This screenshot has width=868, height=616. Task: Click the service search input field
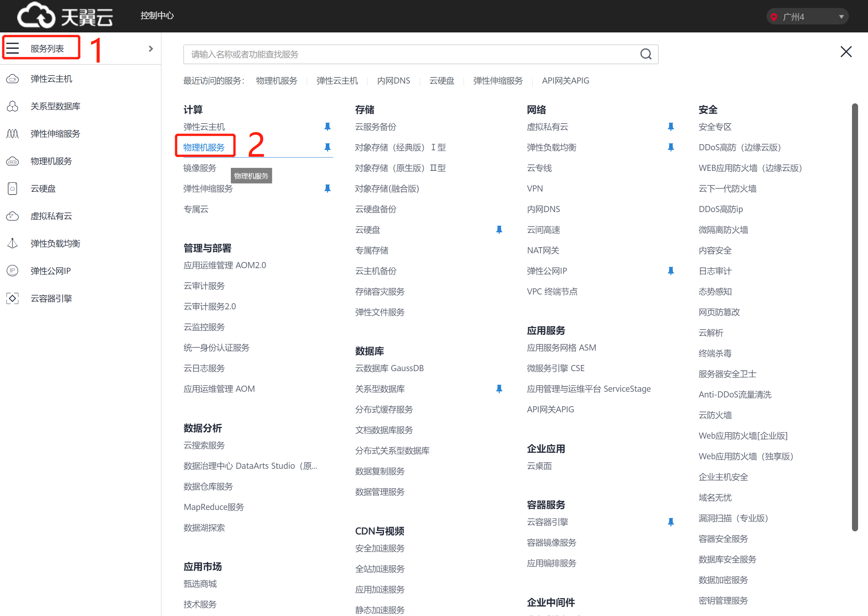coord(421,54)
